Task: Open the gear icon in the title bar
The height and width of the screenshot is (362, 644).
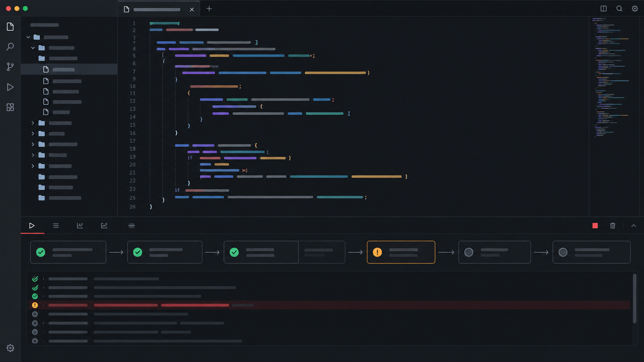Action: [x=635, y=8]
